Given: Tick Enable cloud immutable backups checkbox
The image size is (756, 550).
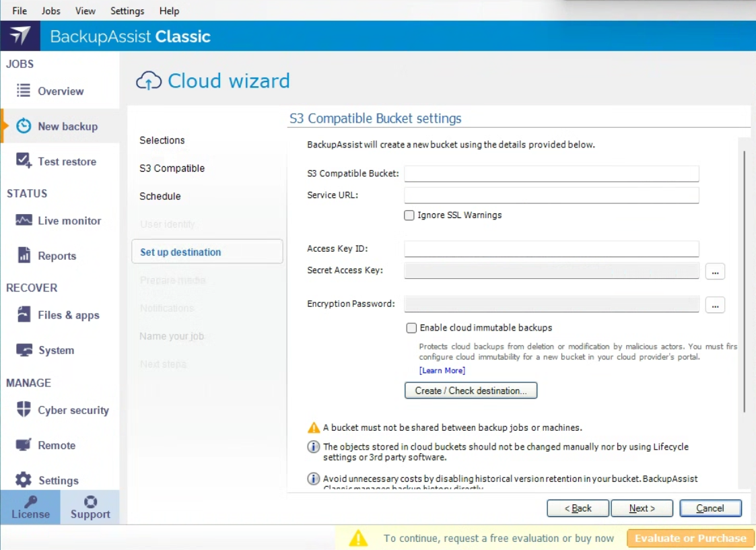Looking at the screenshot, I should (x=411, y=328).
